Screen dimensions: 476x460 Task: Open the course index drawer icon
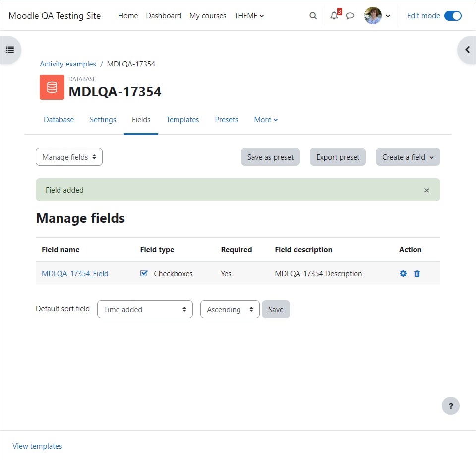coord(10,50)
